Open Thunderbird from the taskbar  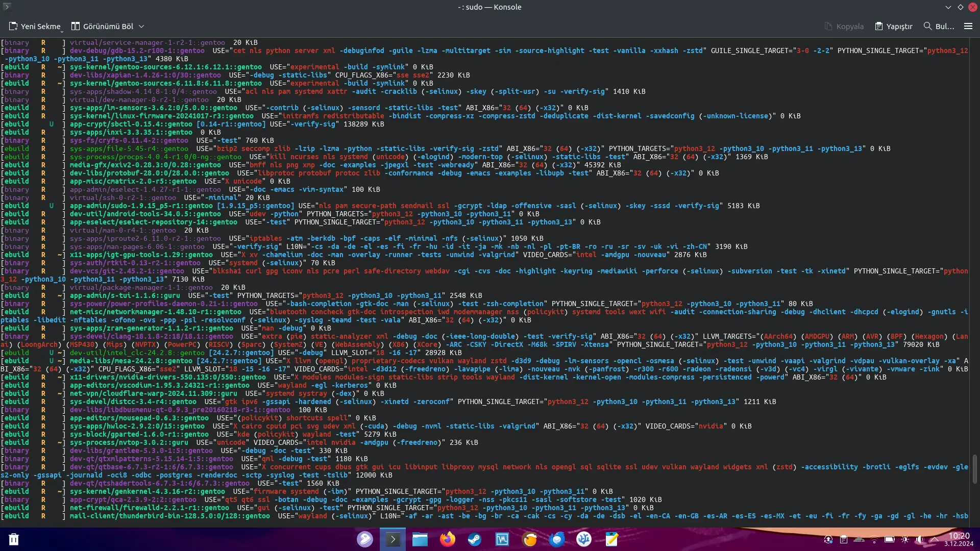coord(557,539)
